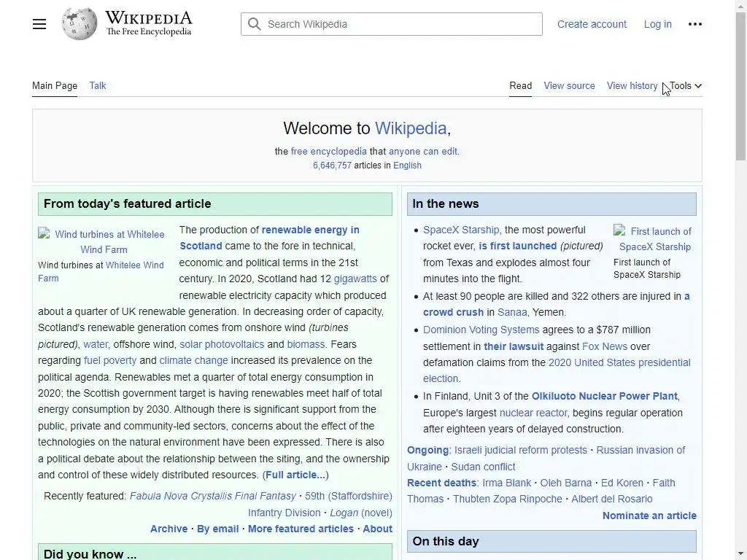Click the About link under featured article
747x560 pixels.
[x=377, y=529]
